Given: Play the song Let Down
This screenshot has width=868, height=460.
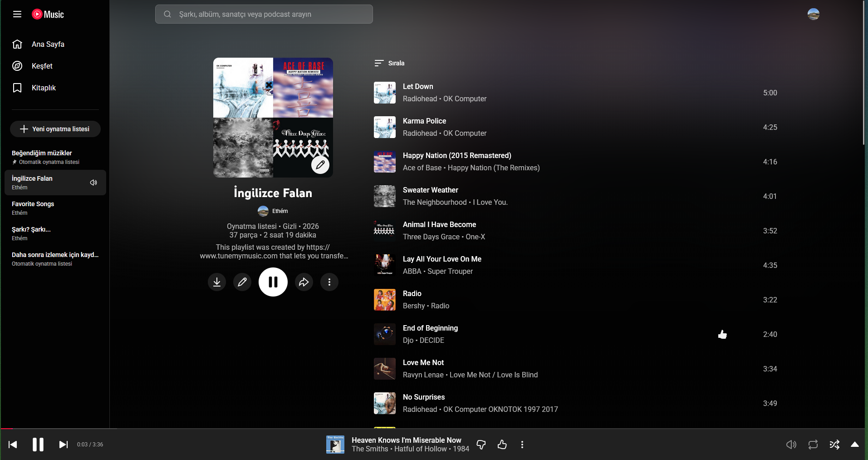Looking at the screenshot, I should pyautogui.click(x=418, y=86).
